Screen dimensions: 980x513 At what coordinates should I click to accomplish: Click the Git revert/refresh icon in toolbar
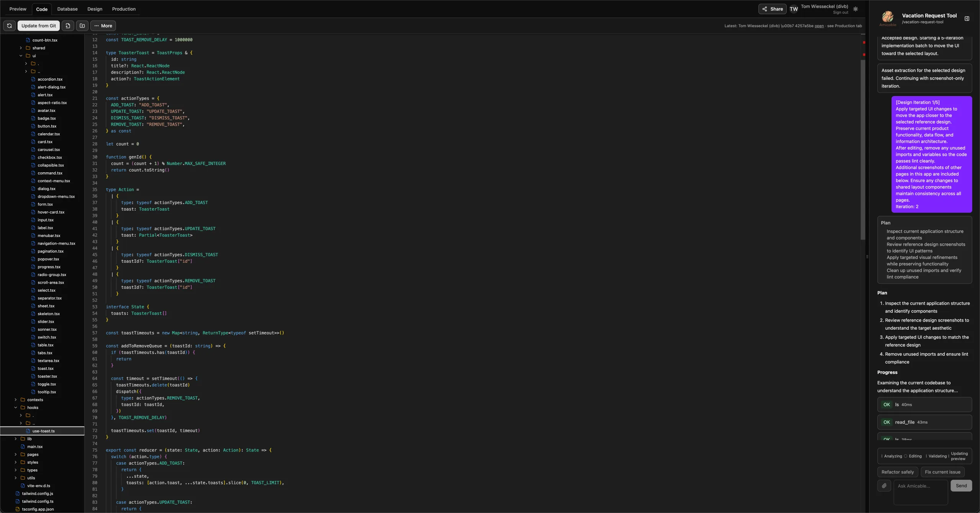[10, 26]
